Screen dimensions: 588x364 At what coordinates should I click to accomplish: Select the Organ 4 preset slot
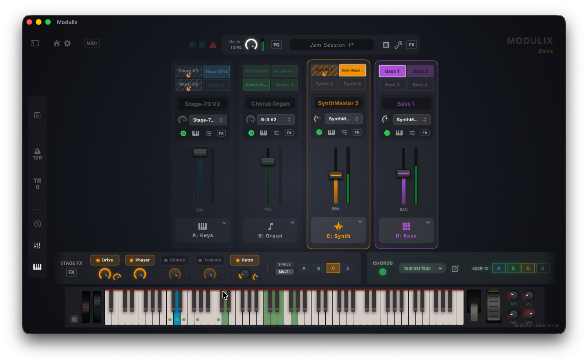click(285, 85)
